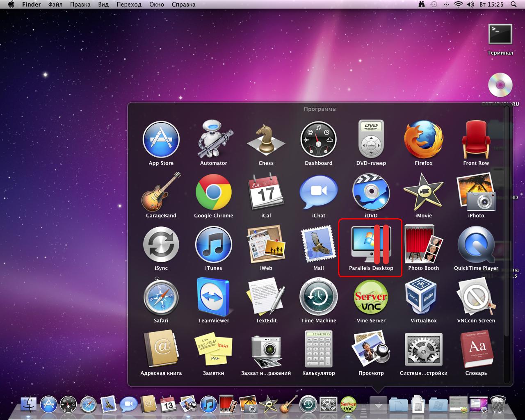Viewport: 525px width, 420px height.
Task: Open iChat in the Программы grid
Action: [x=319, y=192]
